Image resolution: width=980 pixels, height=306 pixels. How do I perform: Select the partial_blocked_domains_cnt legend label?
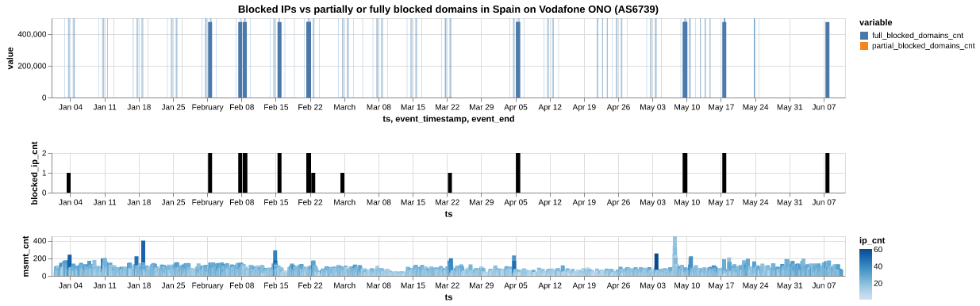coord(923,47)
